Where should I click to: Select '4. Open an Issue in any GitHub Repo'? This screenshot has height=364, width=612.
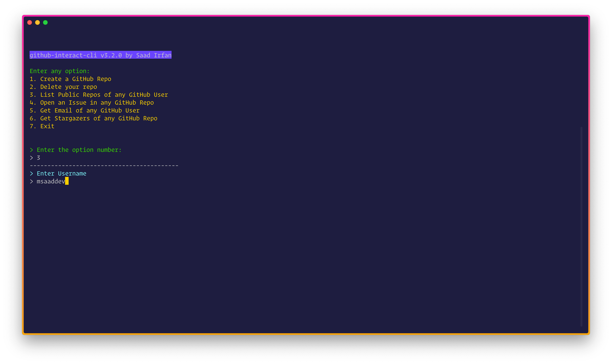[x=91, y=103]
